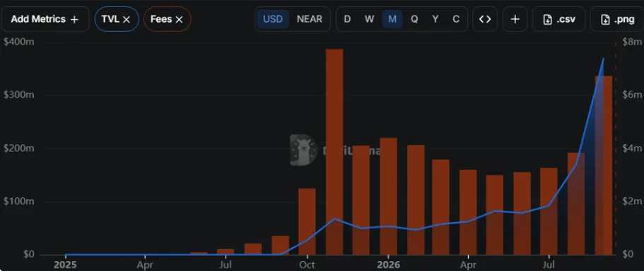Switch denomination to NEAR
The width and height of the screenshot is (644, 271).
310,19
